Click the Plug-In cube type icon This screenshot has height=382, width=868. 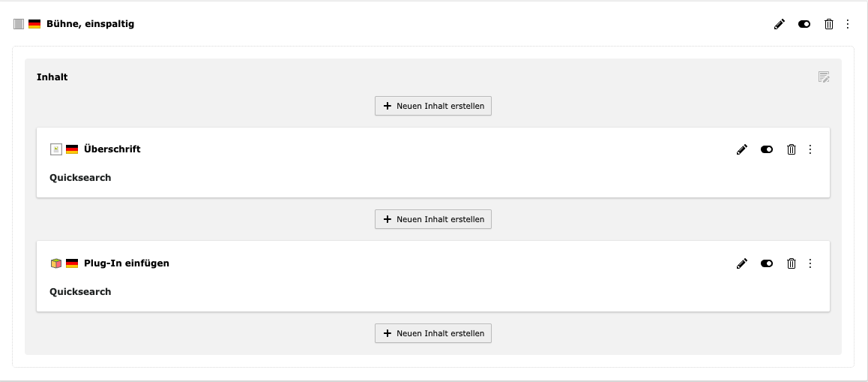(56, 263)
